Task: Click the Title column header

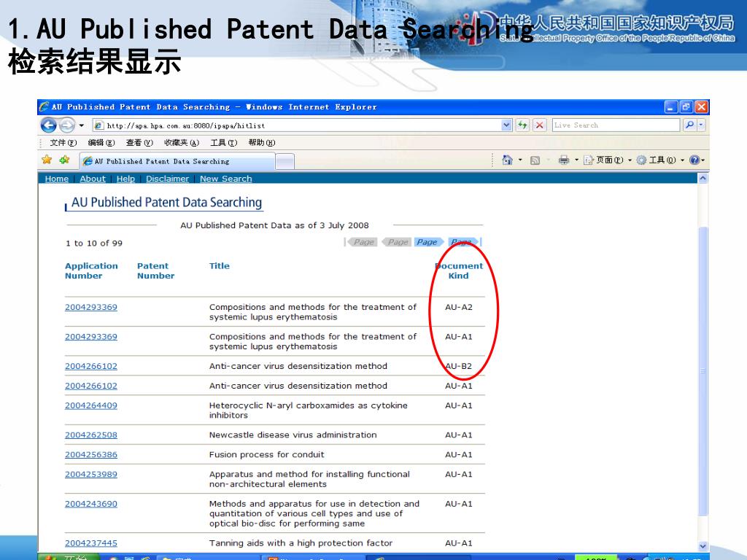Action: (x=219, y=265)
